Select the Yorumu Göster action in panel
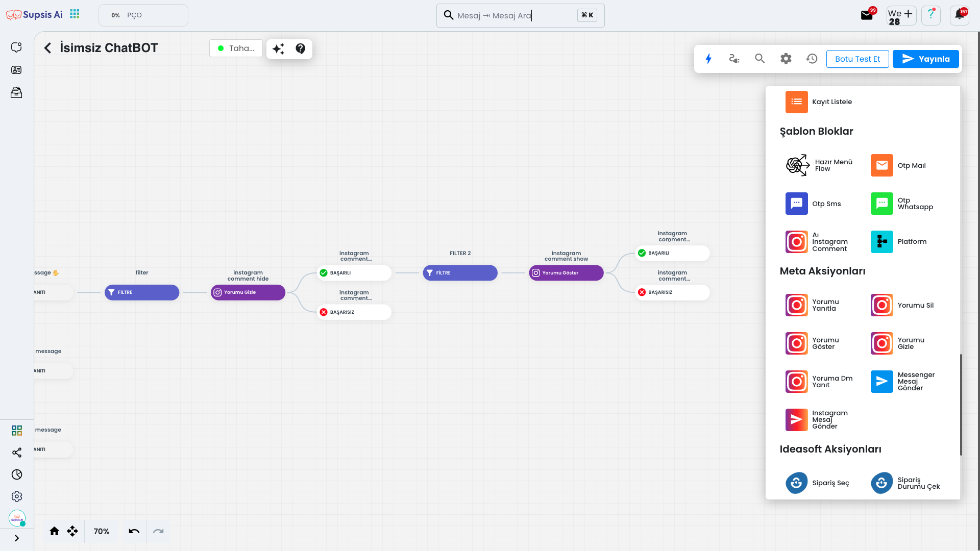Screen dimensions: 980x551 pos(813,343)
